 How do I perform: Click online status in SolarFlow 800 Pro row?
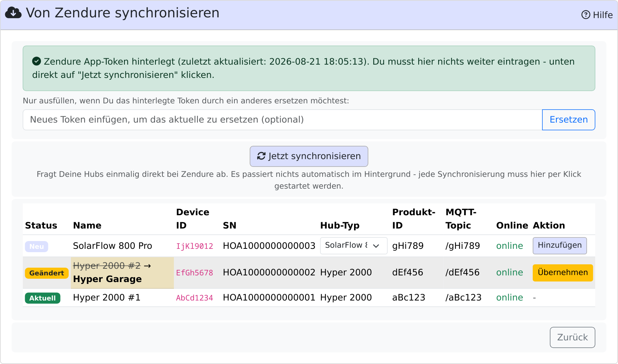(509, 246)
